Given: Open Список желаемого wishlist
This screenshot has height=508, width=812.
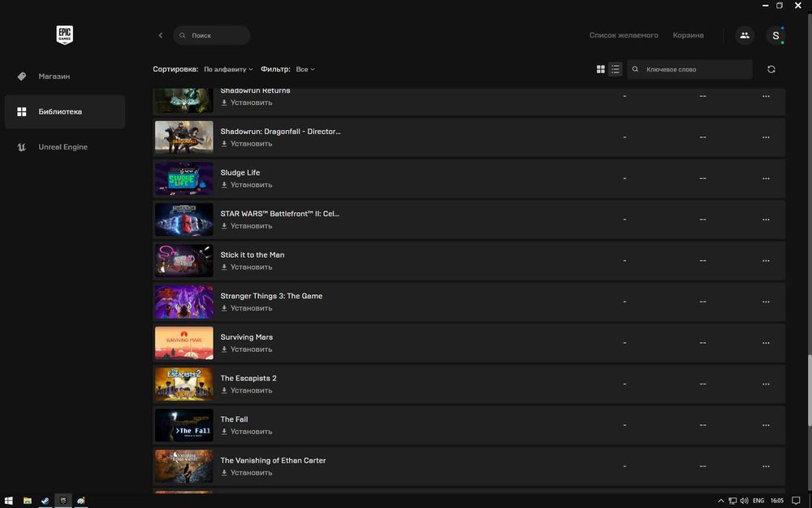Looking at the screenshot, I should 624,35.
